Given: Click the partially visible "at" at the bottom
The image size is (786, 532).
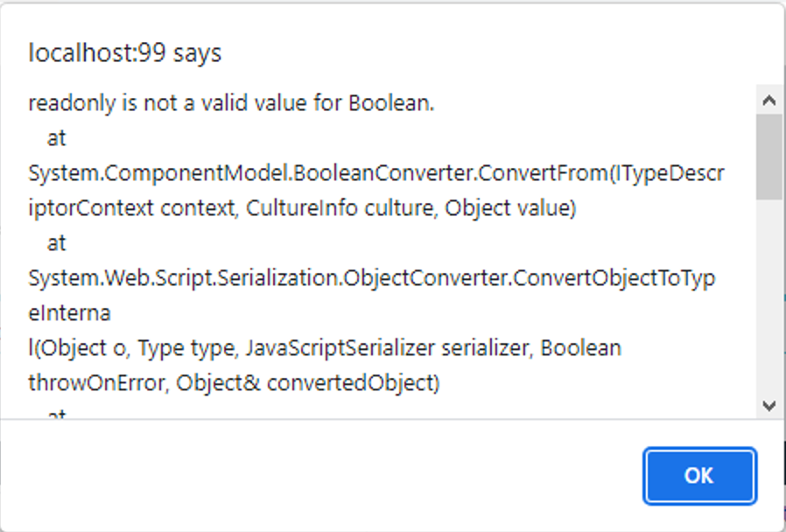Looking at the screenshot, I should (x=57, y=413).
